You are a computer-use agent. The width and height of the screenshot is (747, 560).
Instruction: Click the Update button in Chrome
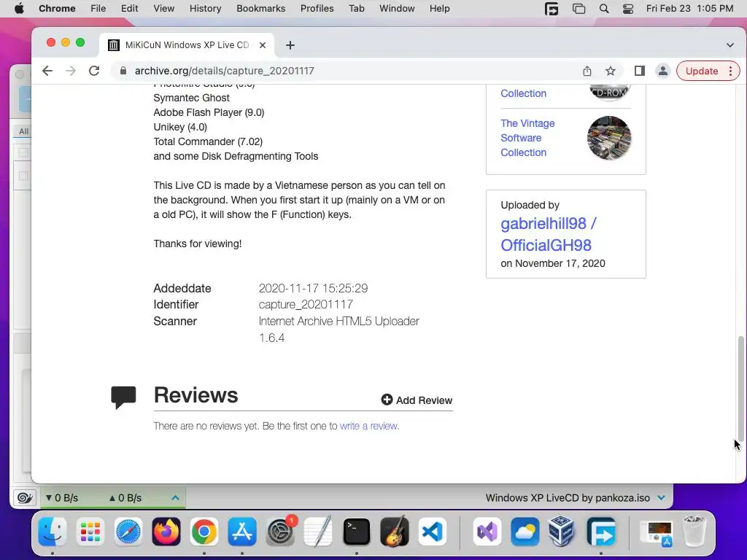[x=702, y=71]
